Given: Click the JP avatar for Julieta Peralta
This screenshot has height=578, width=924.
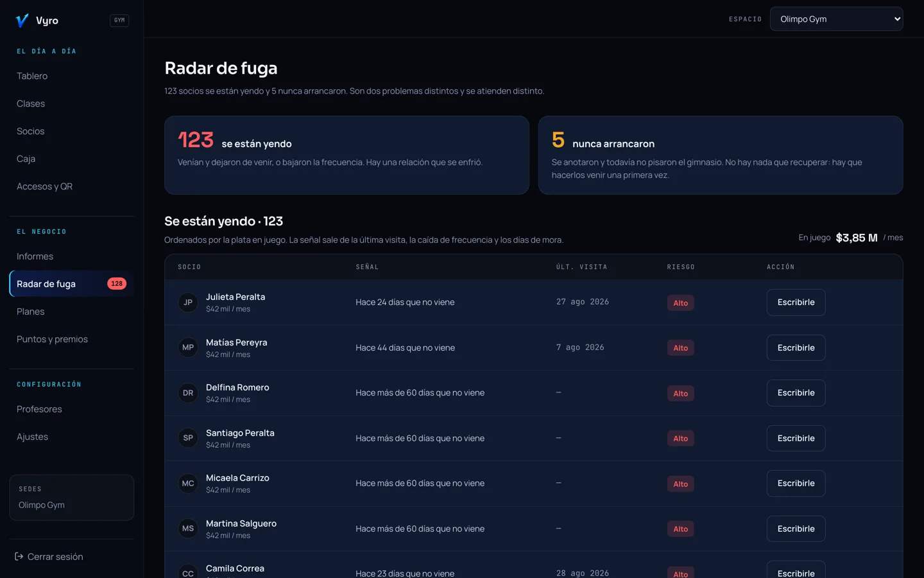Looking at the screenshot, I should 188,302.
